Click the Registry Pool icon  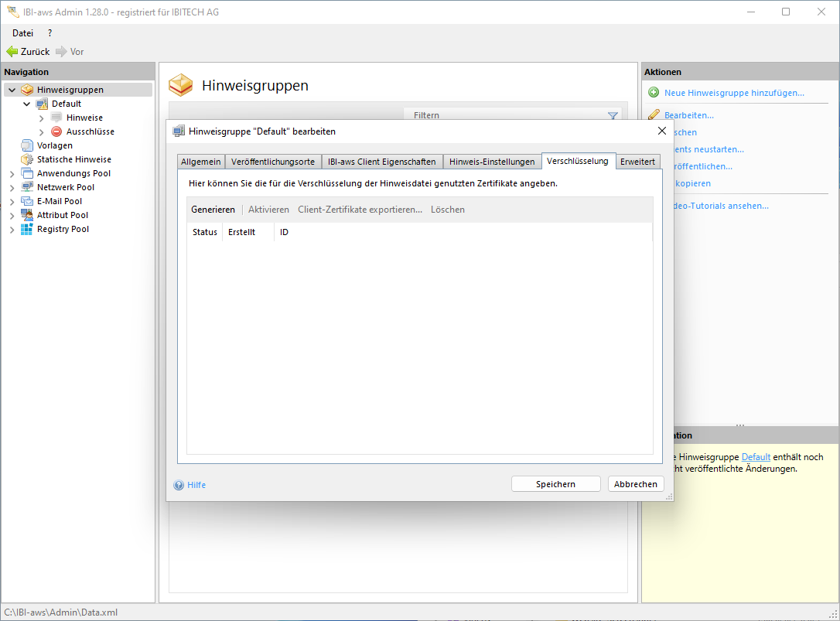27,229
